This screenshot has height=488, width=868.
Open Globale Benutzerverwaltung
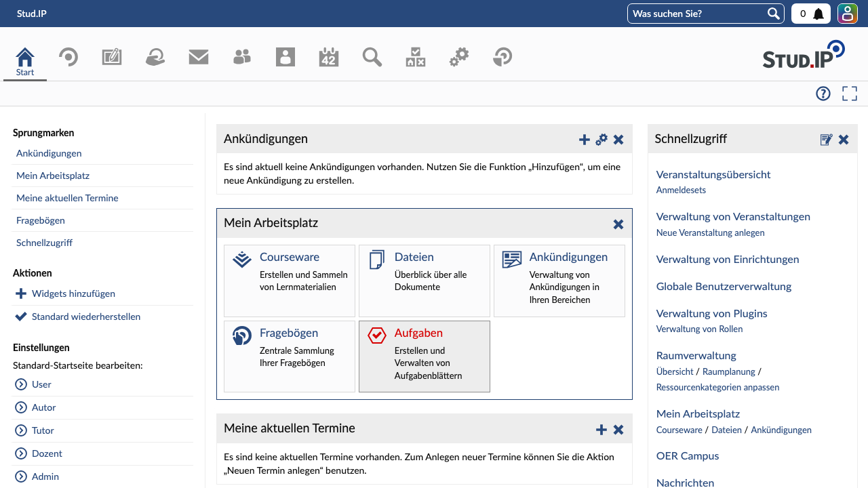tap(724, 286)
